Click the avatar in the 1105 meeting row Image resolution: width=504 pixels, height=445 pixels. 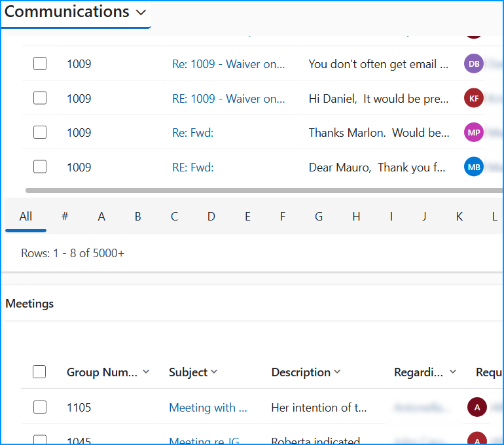tap(477, 407)
